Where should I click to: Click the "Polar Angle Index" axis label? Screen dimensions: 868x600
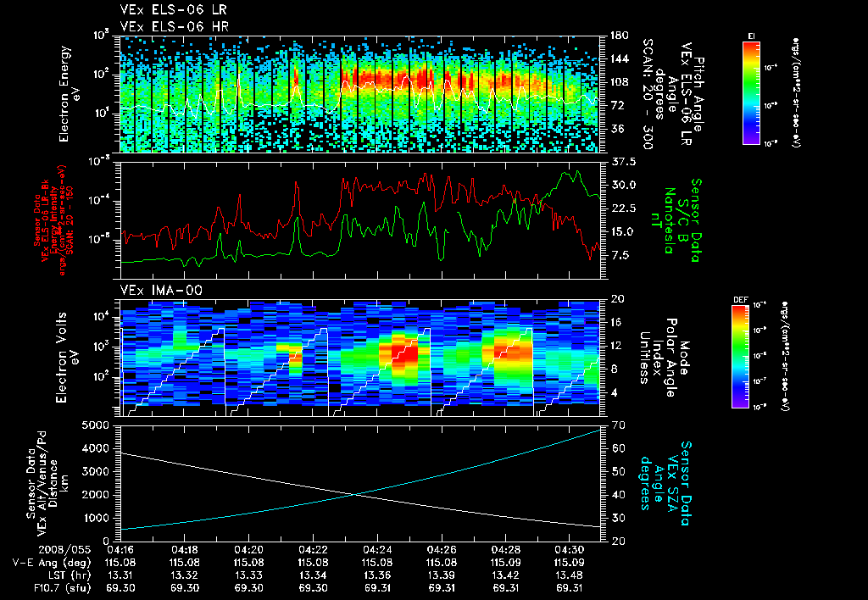coord(663,358)
